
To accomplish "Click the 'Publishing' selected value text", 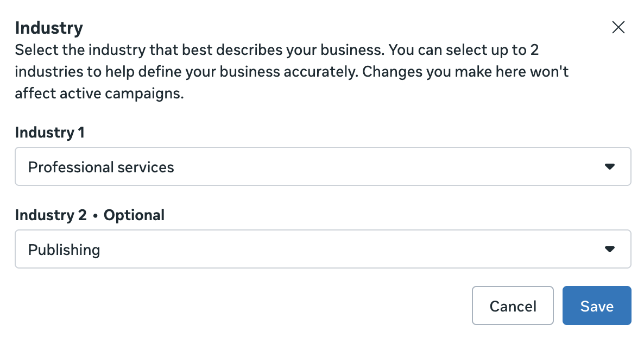I will pos(64,250).
